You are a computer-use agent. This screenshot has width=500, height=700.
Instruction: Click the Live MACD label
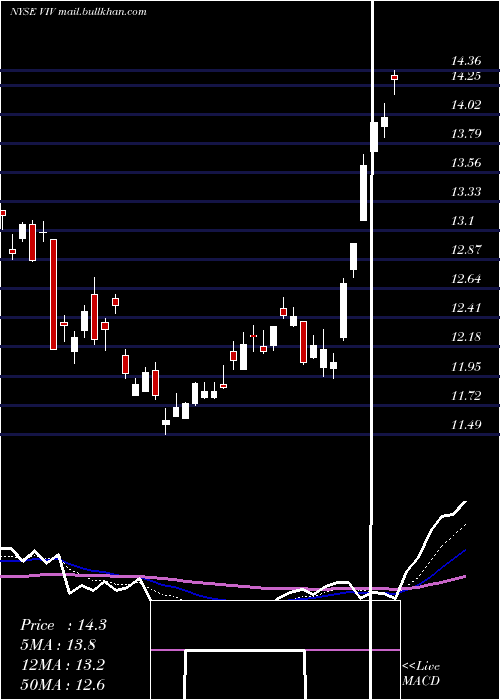[421, 673]
